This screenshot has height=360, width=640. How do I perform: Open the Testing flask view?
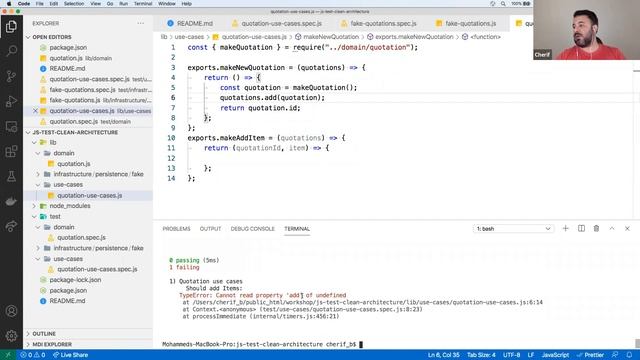pos(11,176)
